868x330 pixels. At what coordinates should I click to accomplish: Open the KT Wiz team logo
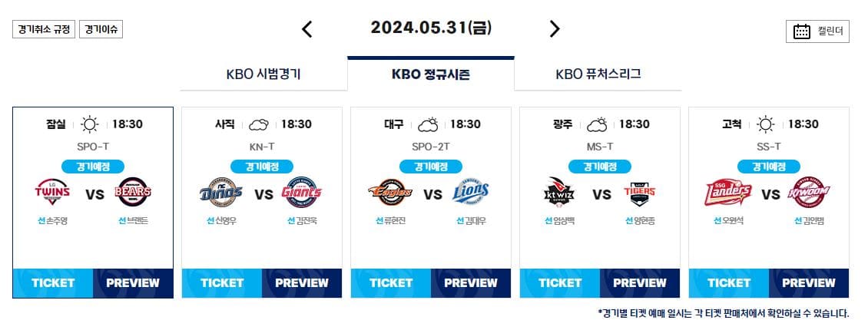559,192
